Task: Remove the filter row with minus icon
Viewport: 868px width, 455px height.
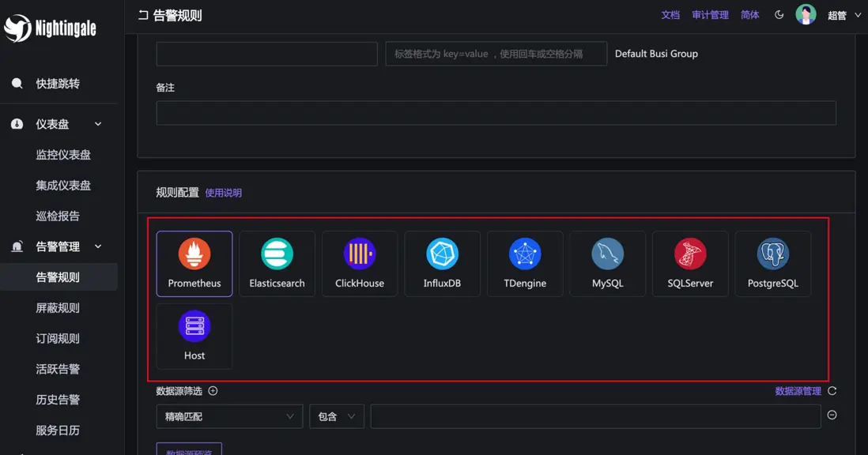Action: (x=832, y=416)
